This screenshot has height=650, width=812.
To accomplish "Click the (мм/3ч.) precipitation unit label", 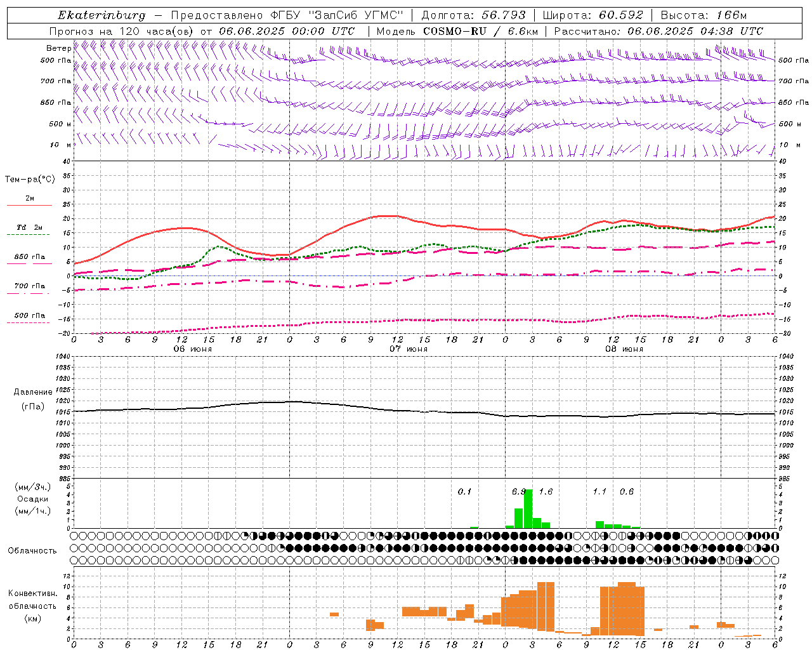I will [33, 487].
